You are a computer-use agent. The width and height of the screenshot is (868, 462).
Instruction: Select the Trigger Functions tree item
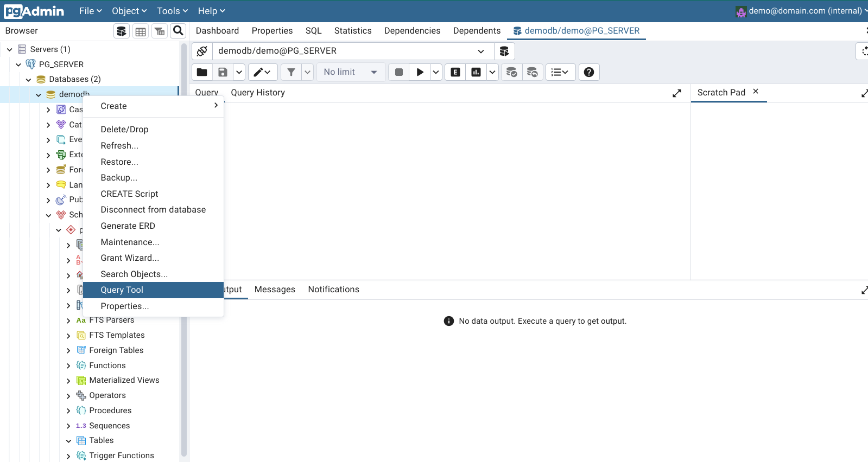(x=122, y=455)
